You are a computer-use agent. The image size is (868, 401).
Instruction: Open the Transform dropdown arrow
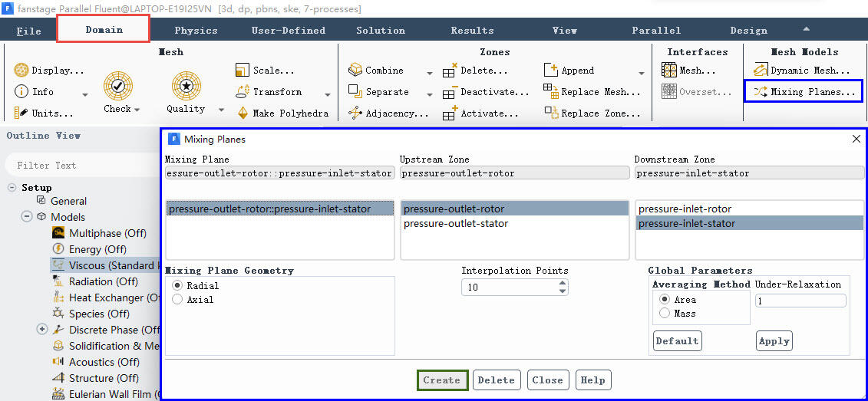328,95
